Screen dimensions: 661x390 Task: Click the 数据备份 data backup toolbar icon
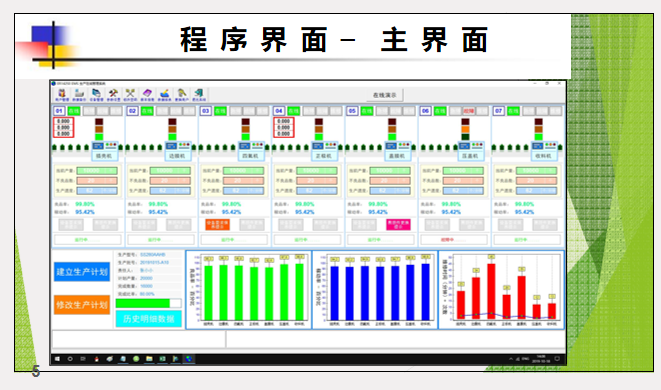[79, 94]
